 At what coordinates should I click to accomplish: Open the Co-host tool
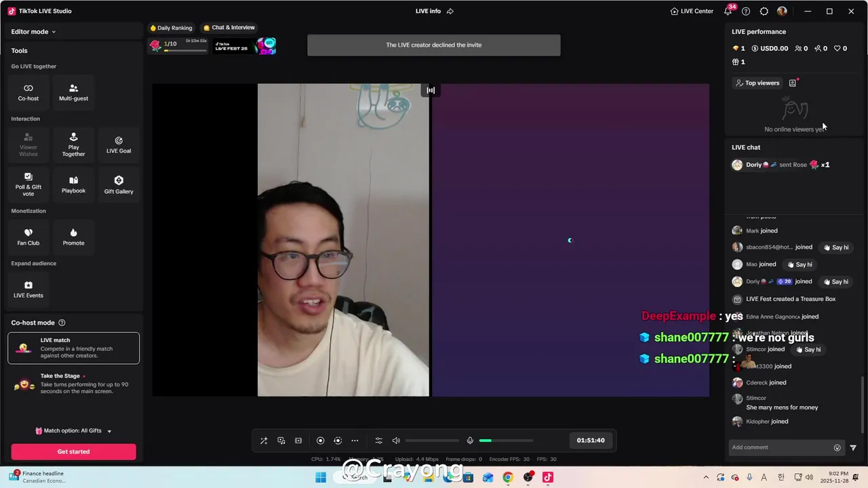click(x=28, y=92)
